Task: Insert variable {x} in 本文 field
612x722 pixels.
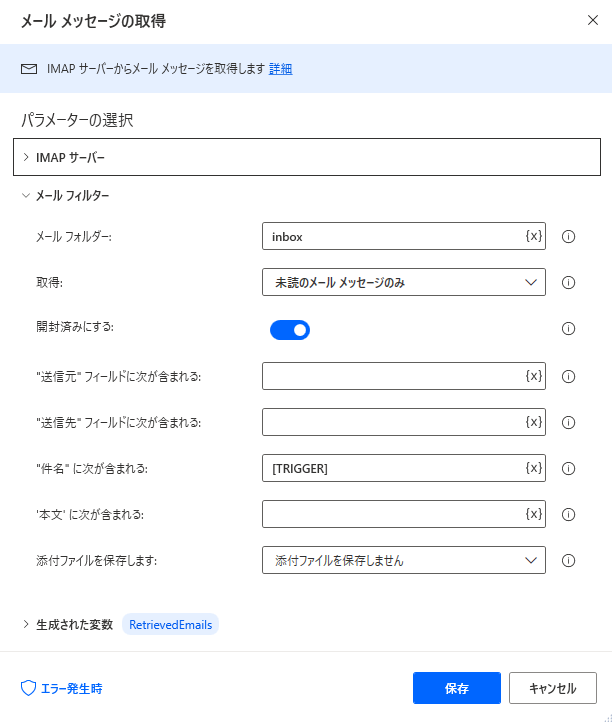Action: click(534, 514)
